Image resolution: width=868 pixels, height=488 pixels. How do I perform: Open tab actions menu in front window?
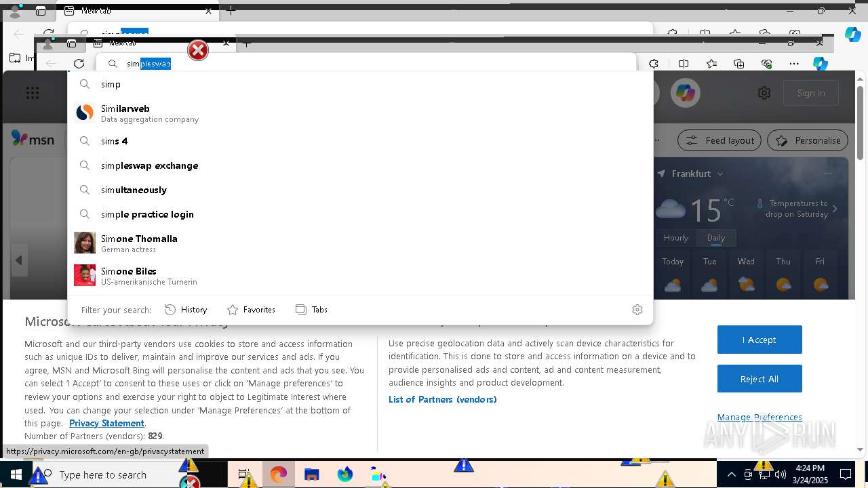pyautogui.click(x=71, y=43)
